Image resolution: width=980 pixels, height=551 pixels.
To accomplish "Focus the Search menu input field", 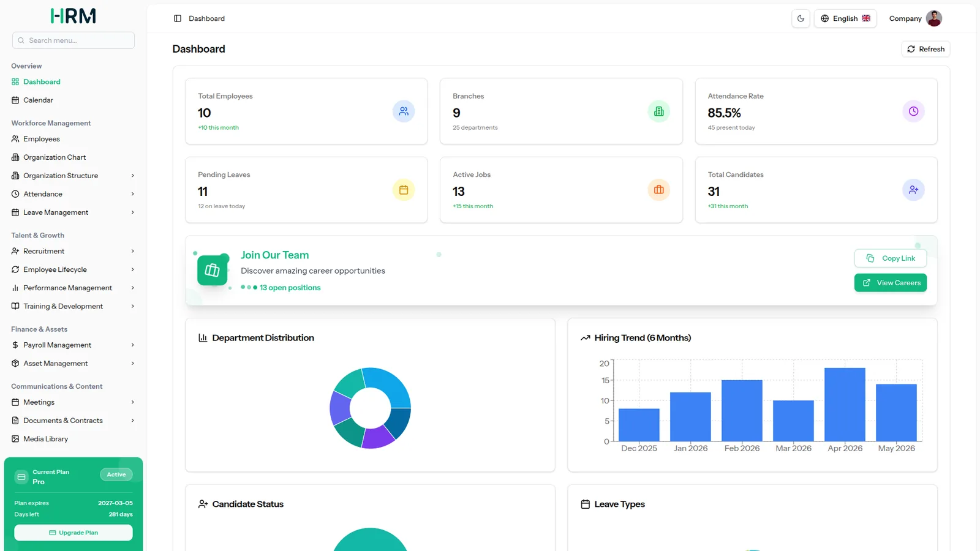I will tap(73, 40).
